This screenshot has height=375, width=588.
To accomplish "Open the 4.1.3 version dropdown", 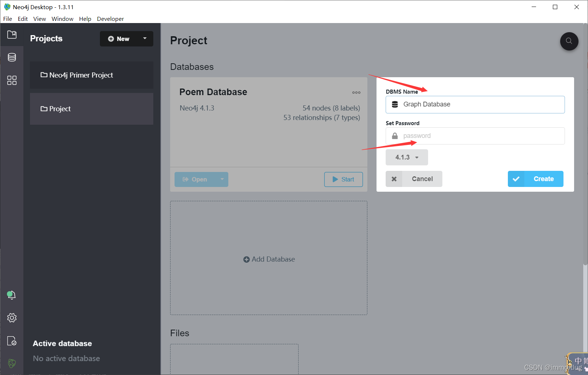I will pyautogui.click(x=407, y=157).
